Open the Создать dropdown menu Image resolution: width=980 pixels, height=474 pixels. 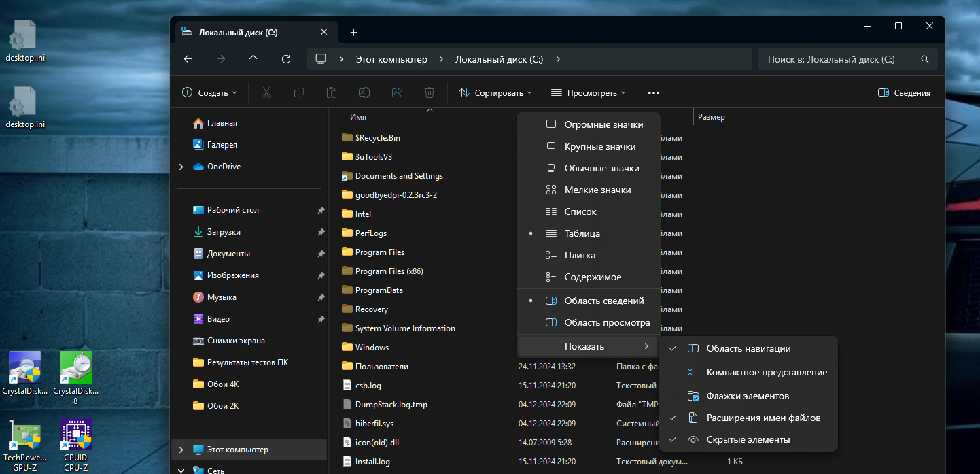click(x=210, y=92)
